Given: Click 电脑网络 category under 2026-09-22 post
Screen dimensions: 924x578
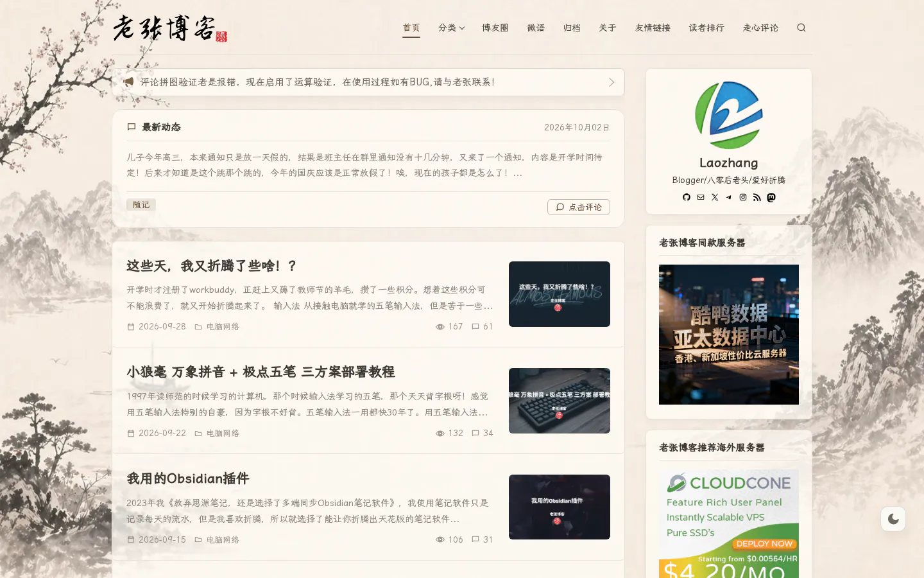Looking at the screenshot, I should (x=223, y=433).
